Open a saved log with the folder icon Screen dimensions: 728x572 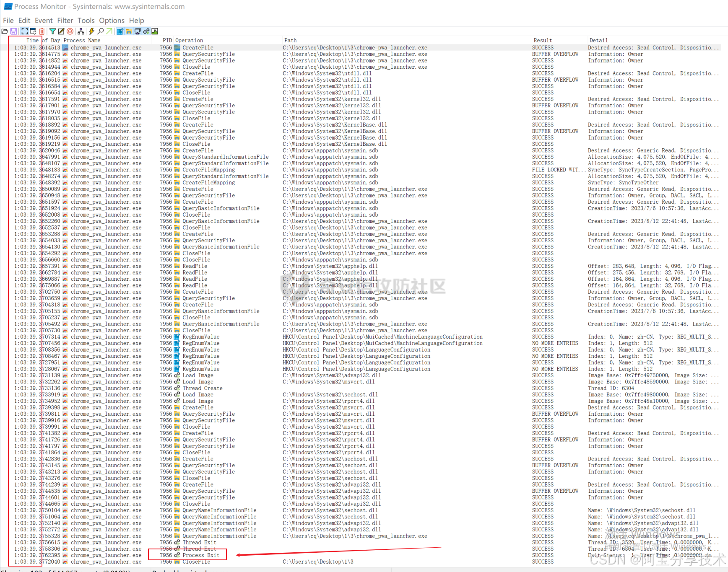(5, 31)
